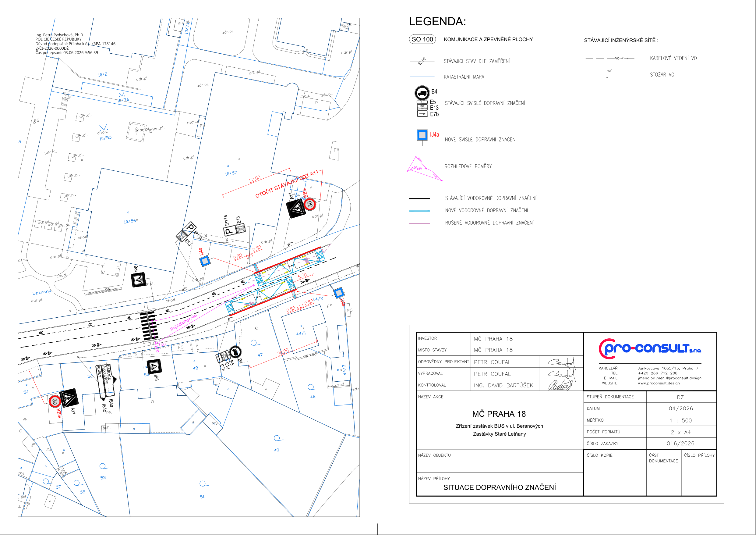Screen dimensions: 756x535
Task: Click the tilted IP11a parking sign near building 10/56
Action: (190, 228)
